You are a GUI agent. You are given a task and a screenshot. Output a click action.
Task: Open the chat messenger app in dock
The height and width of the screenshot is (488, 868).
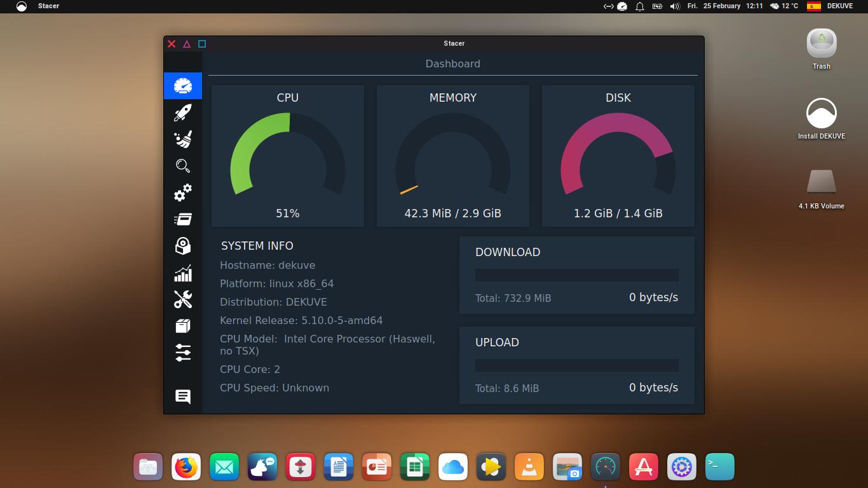pos(262,468)
